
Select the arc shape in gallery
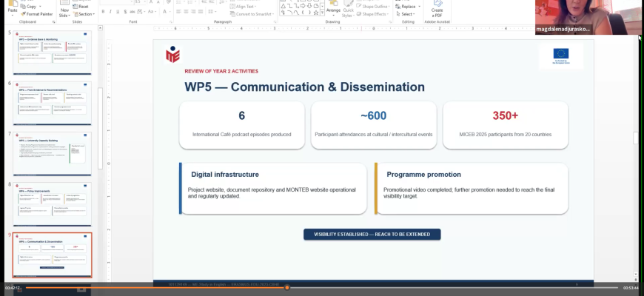289,13
